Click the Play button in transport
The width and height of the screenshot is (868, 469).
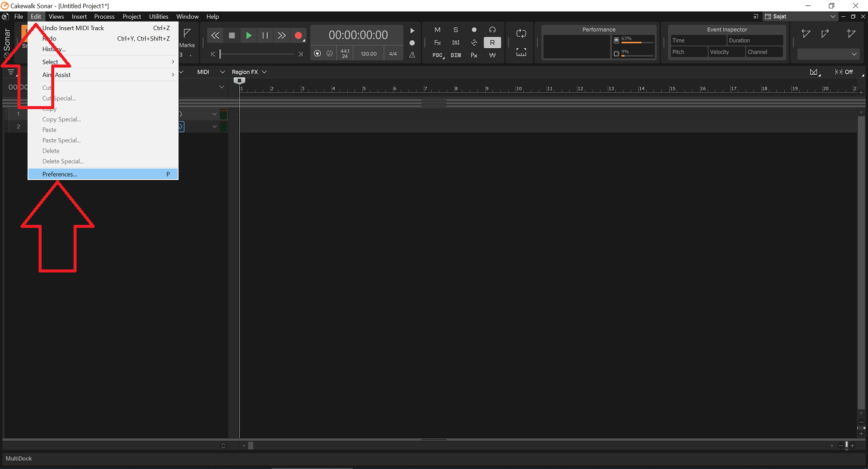248,36
